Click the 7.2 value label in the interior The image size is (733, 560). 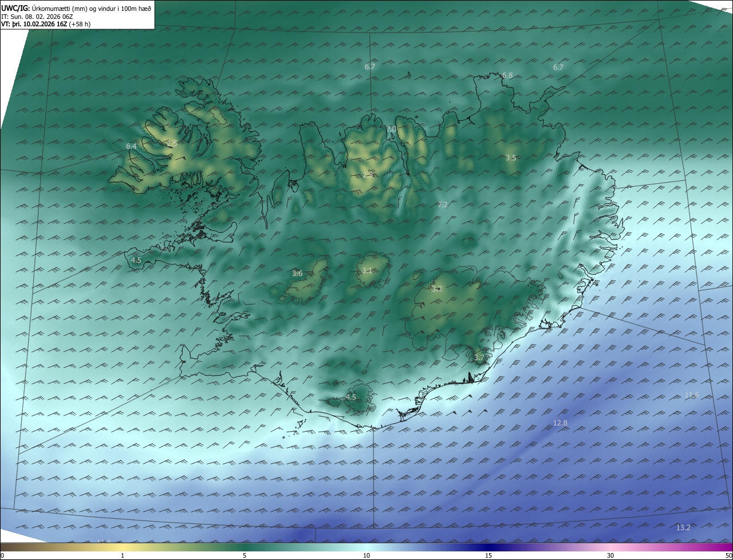tap(442, 204)
